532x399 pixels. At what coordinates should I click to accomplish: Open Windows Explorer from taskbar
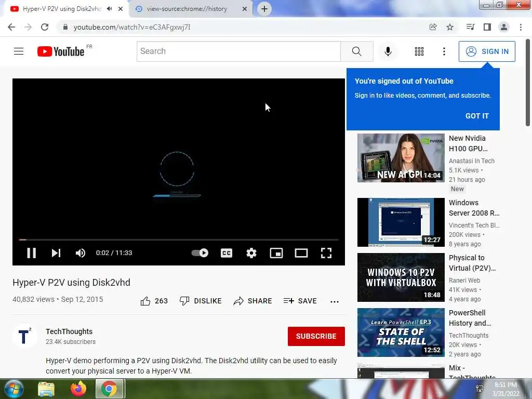[x=46, y=389]
